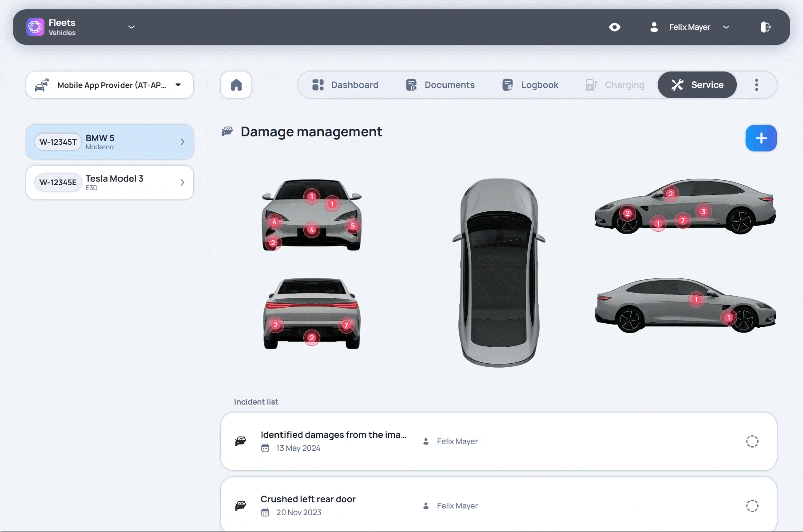This screenshot has width=803, height=532.
Task: Click the fleet cars icon in provider selector
Action: (x=42, y=85)
